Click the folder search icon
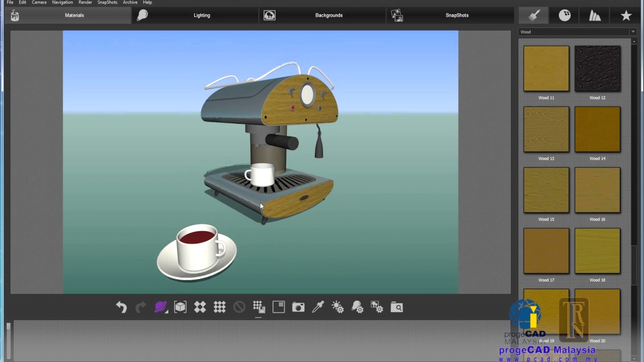This screenshot has height=362, width=644. click(x=397, y=307)
